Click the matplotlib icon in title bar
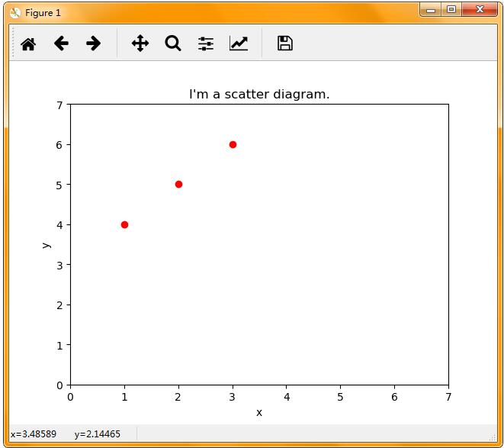 tap(14, 12)
